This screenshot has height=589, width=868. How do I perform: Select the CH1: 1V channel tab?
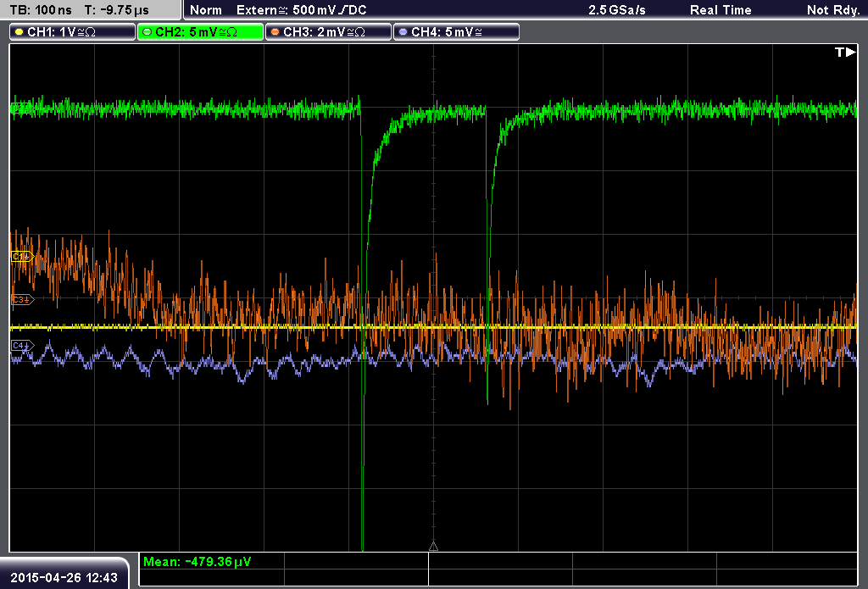(x=73, y=32)
